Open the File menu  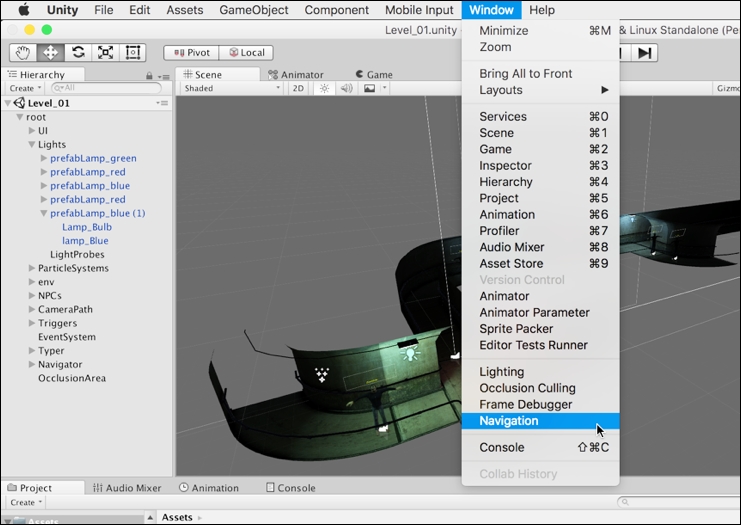click(x=103, y=9)
